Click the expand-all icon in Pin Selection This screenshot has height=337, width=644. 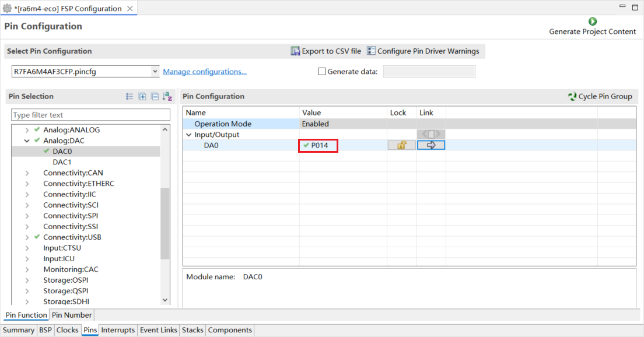click(x=142, y=96)
